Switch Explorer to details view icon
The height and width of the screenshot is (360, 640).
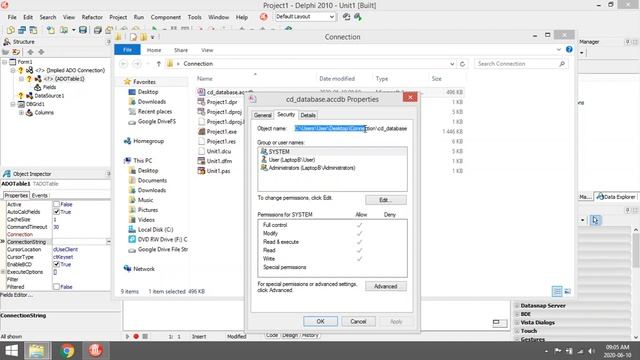(557, 291)
